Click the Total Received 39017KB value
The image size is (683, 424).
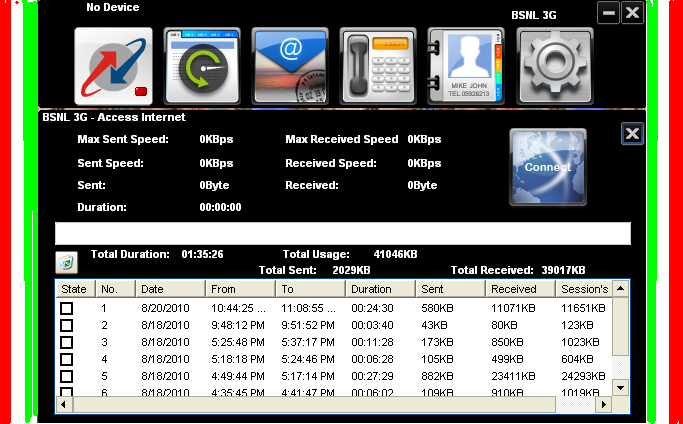tap(563, 270)
